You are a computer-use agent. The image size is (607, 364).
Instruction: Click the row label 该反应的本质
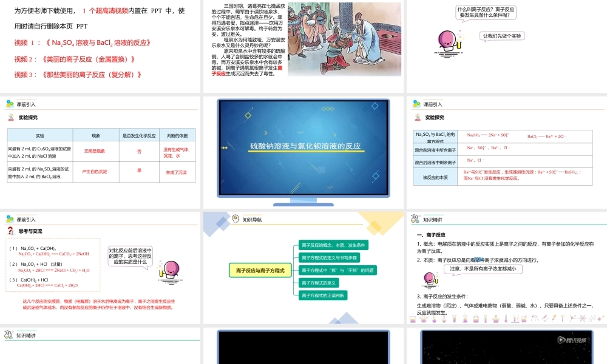click(435, 177)
